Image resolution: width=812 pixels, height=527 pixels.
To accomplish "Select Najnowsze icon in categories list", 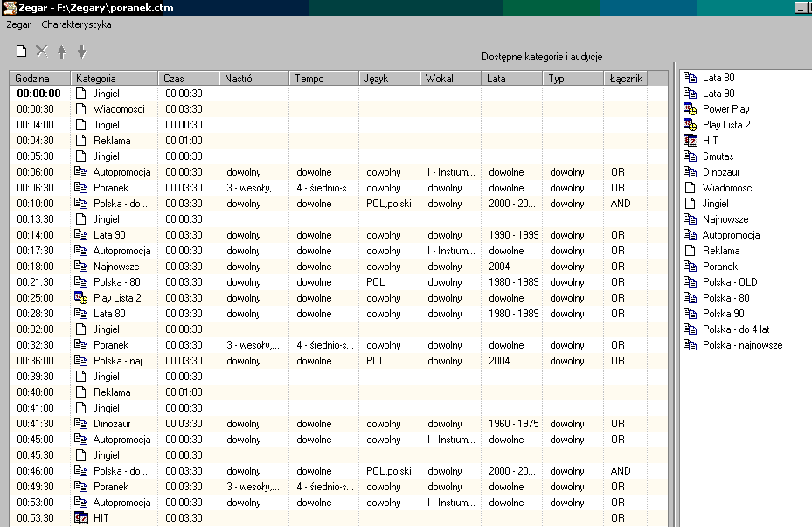I will (690, 219).
